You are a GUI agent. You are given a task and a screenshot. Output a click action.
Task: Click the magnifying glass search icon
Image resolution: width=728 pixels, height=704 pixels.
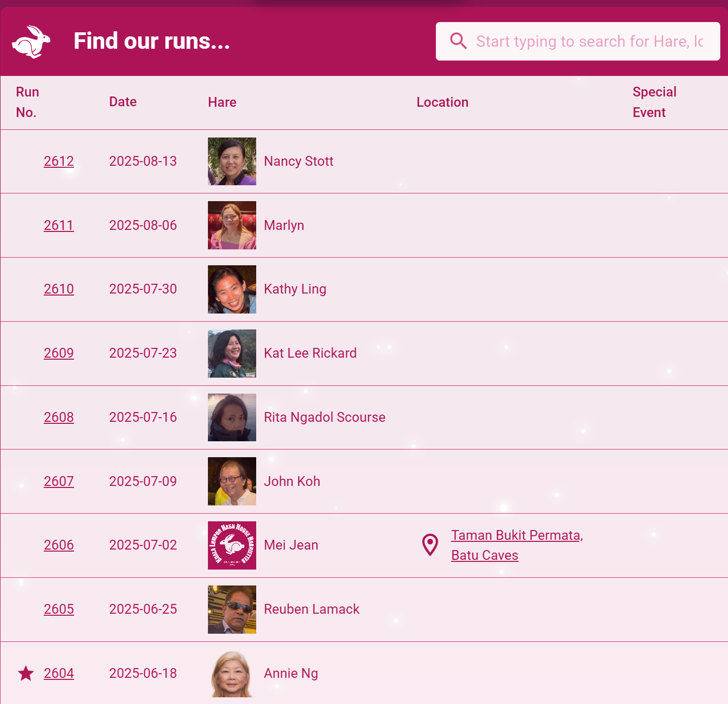(x=458, y=41)
